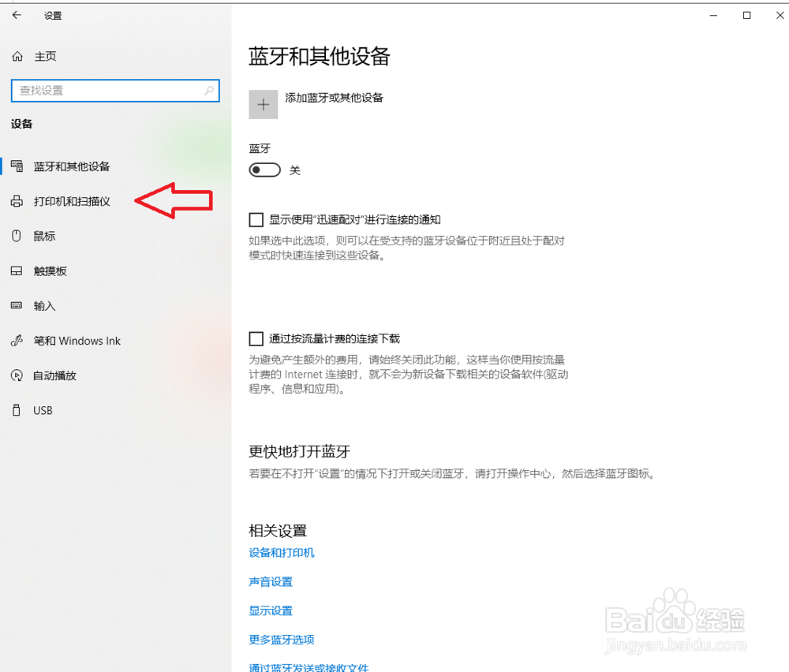
Task: Open 声音设置
Action: [271, 581]
